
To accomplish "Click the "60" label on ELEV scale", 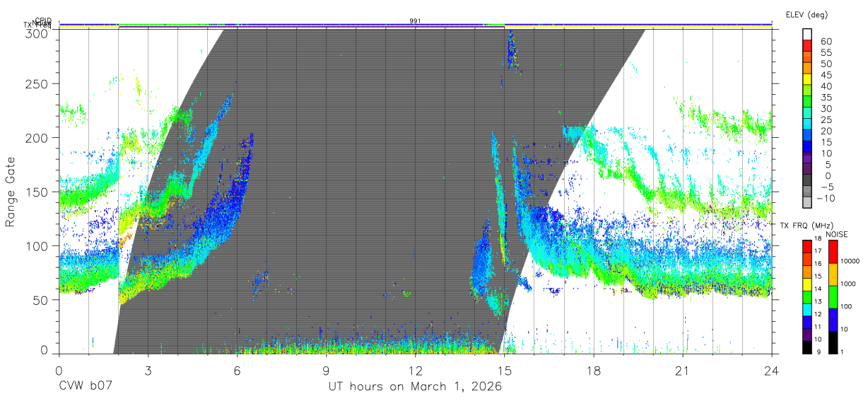I will 825,42.
